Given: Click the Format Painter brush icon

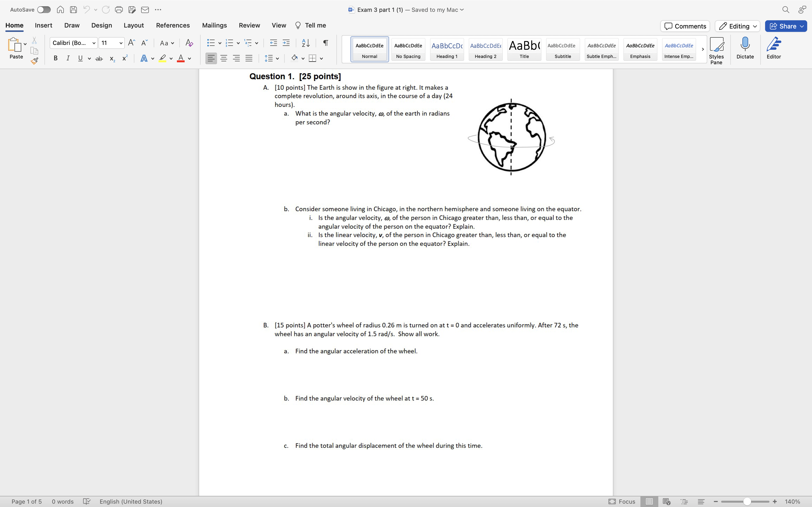Looking at the screenshot, I should (34, 61).
